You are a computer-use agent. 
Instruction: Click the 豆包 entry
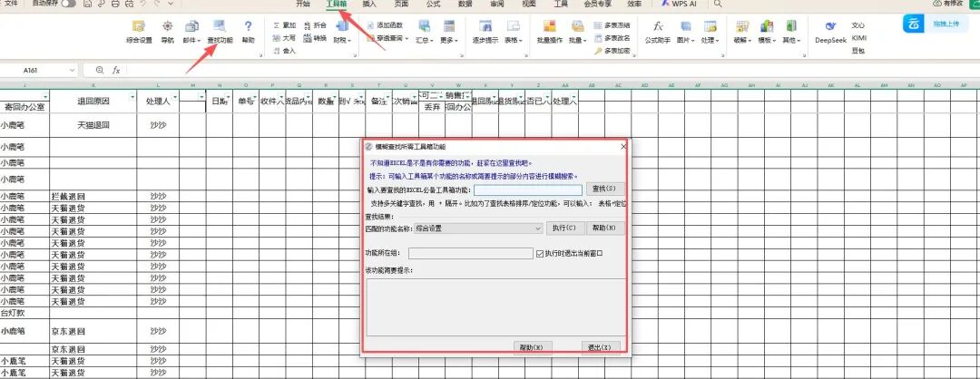click(858, 51)
